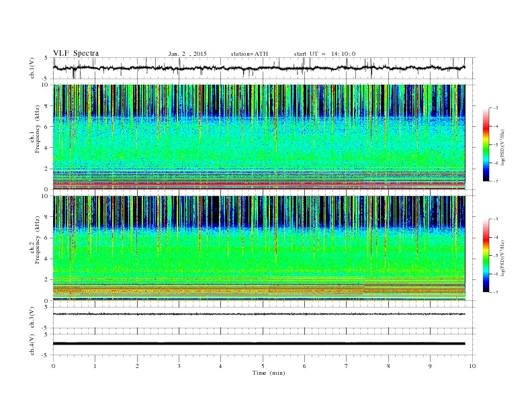Click the "-3" value on ch.1 colorbar

point(495,108)
